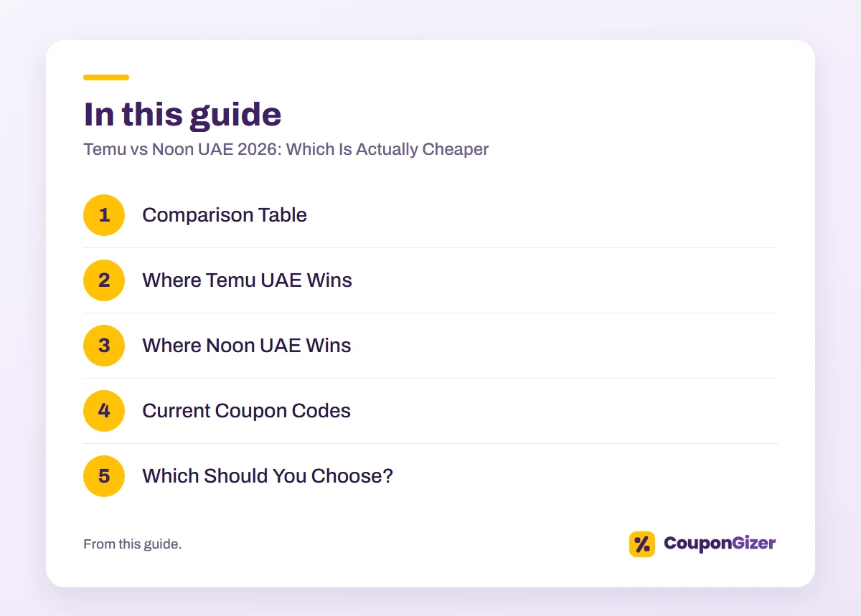Click the yellow number 1 circle
Screen dimensions: 861x616
point(104,215)
